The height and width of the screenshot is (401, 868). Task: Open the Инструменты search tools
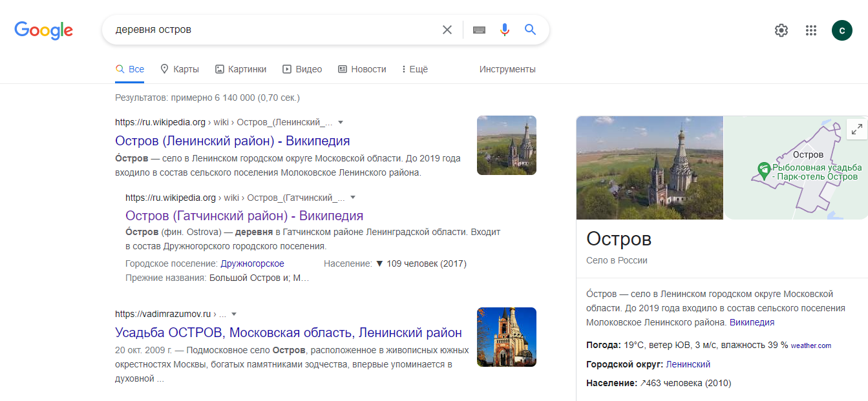[507, 69]
